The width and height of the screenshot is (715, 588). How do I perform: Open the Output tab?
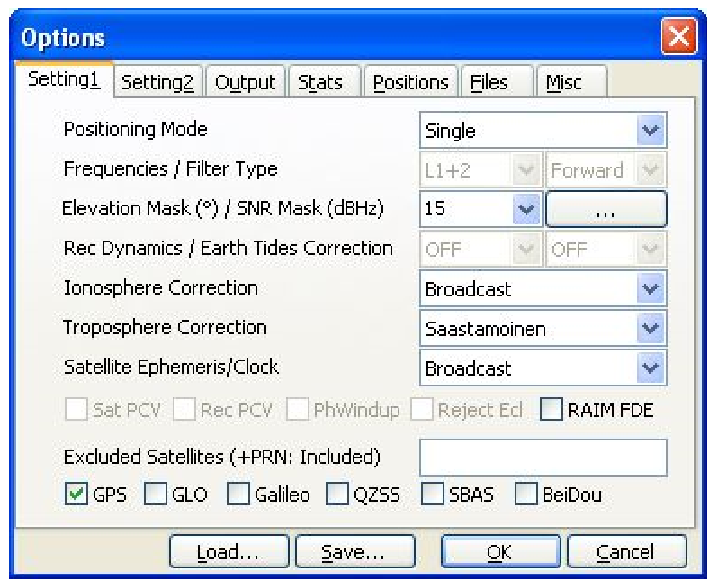pyautogui.click(x=245, y=82)
